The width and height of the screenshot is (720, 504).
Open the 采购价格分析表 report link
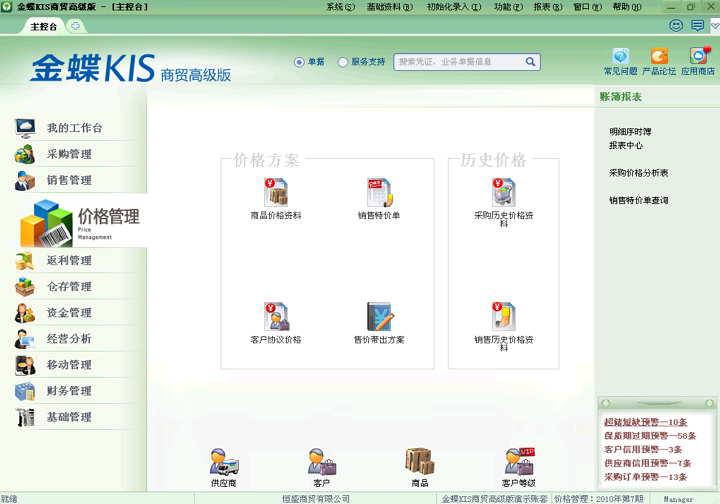pos(638,173)
